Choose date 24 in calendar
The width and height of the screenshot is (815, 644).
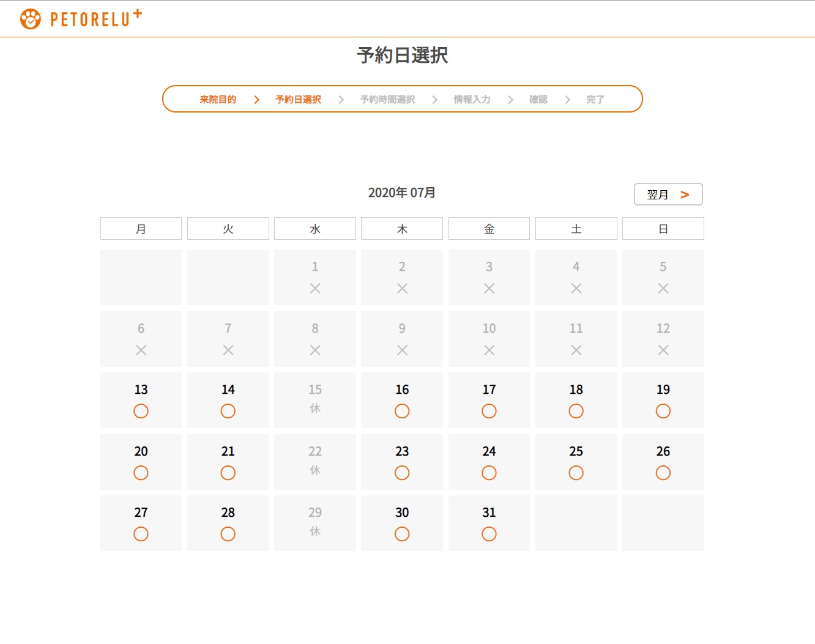pos(489,462)
